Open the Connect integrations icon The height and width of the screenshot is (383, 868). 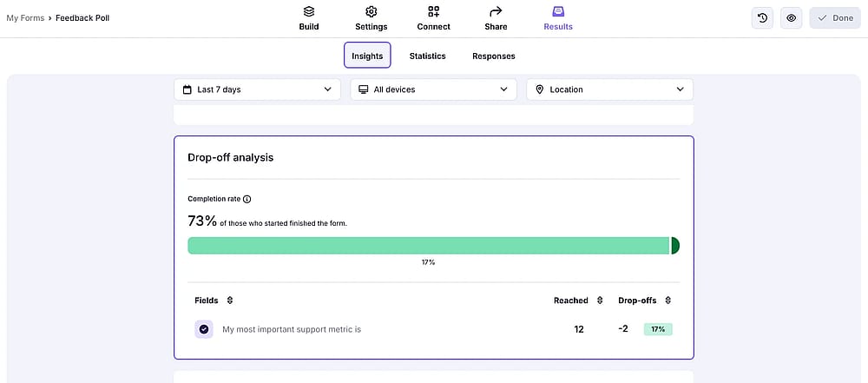pyautogui.click(x=434, y=11)
